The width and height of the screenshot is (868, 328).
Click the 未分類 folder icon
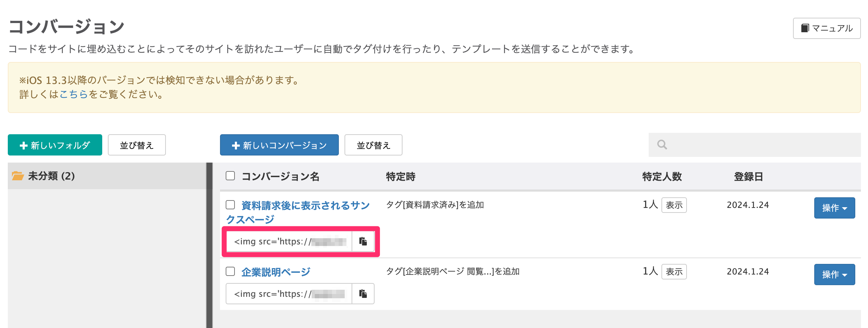pos(18,176)
